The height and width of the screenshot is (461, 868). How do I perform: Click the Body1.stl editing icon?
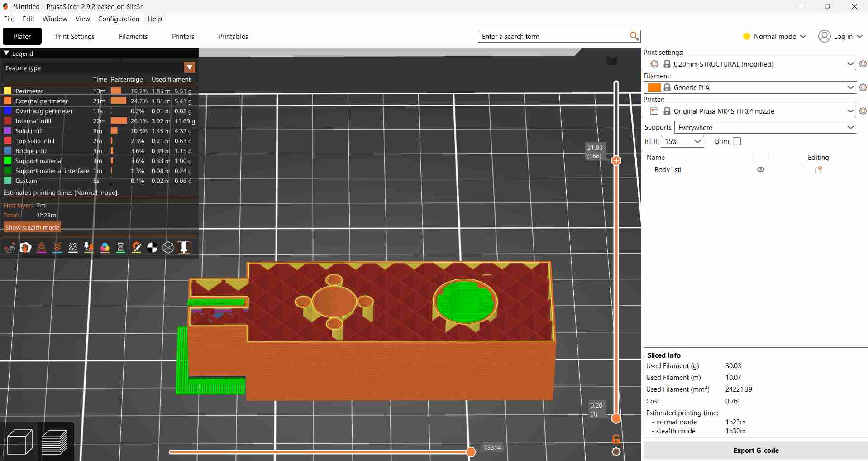point(818,170)
